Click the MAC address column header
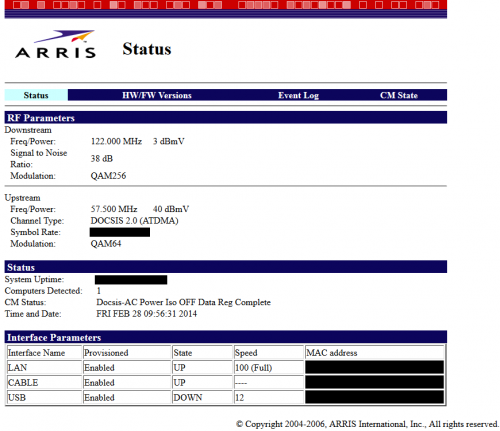The width and height of the screenshot is (500, 431). tap(374, 353)
